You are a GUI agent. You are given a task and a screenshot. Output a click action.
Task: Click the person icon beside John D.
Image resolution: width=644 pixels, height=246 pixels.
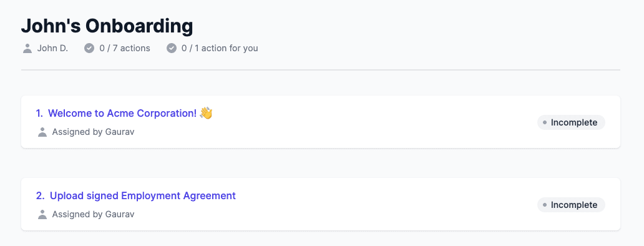pos(27,49)
